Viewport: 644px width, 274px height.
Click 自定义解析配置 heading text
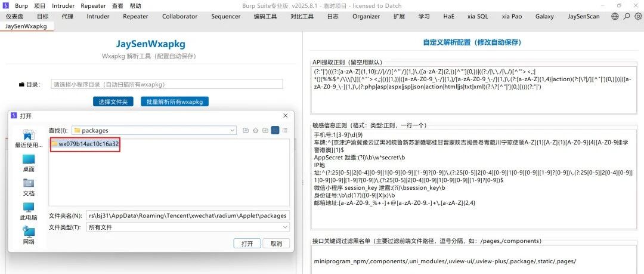coord(472,42)
